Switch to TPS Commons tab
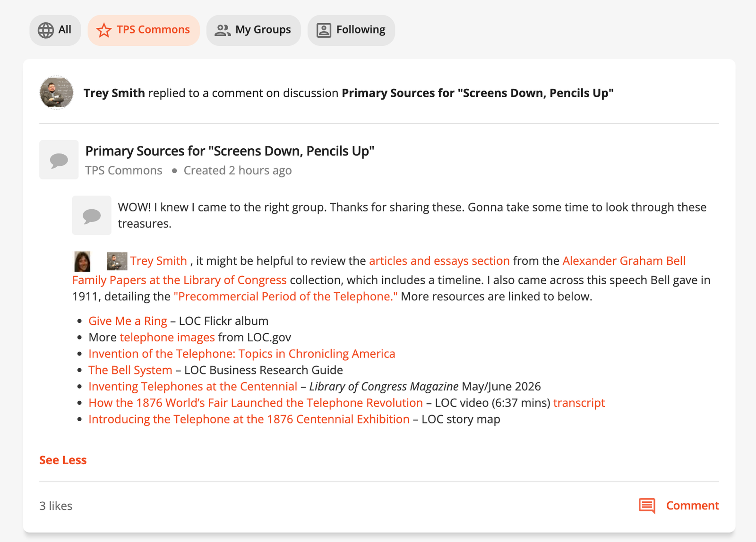 (144, 30)
